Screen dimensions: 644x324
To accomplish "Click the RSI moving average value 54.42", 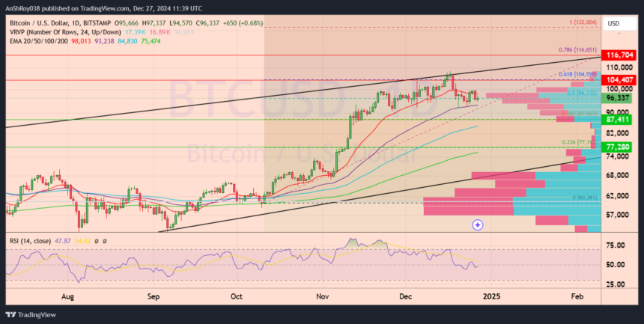I will (x=81, y=241).
